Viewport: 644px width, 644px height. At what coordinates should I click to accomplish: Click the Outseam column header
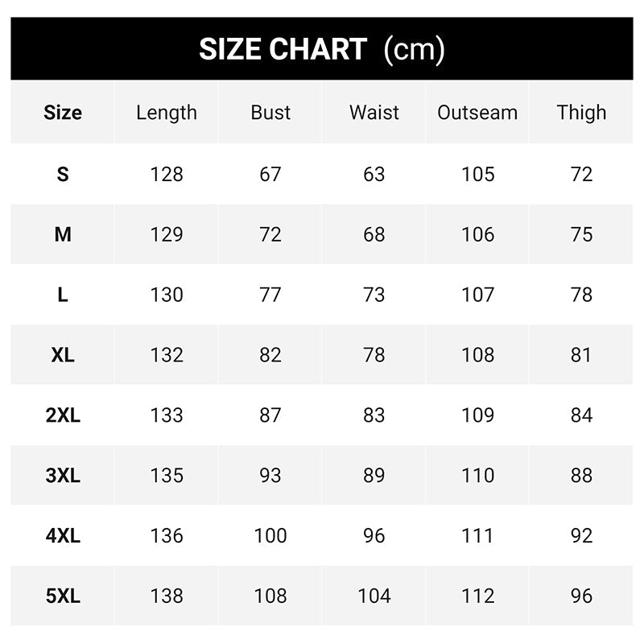(x=477, y=113)
